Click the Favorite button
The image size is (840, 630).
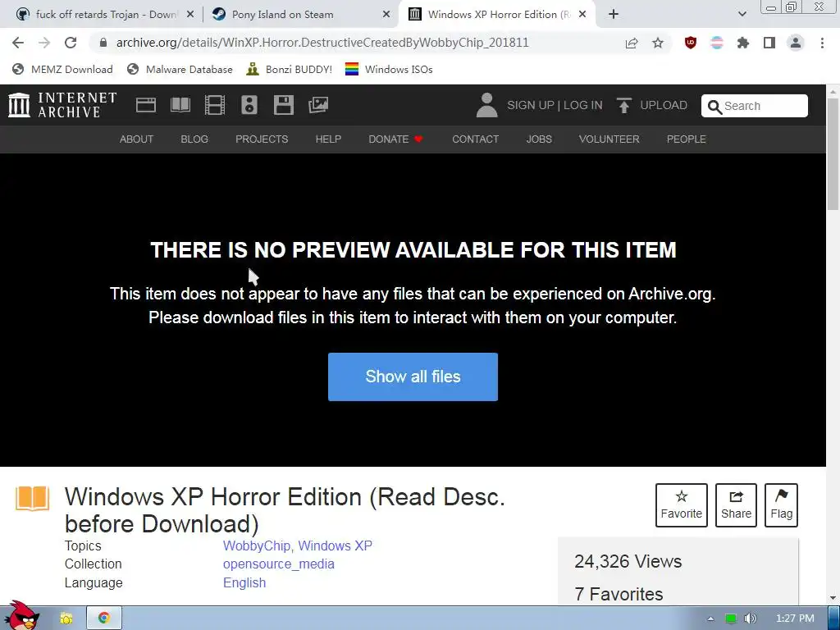[x=682, y=505]
